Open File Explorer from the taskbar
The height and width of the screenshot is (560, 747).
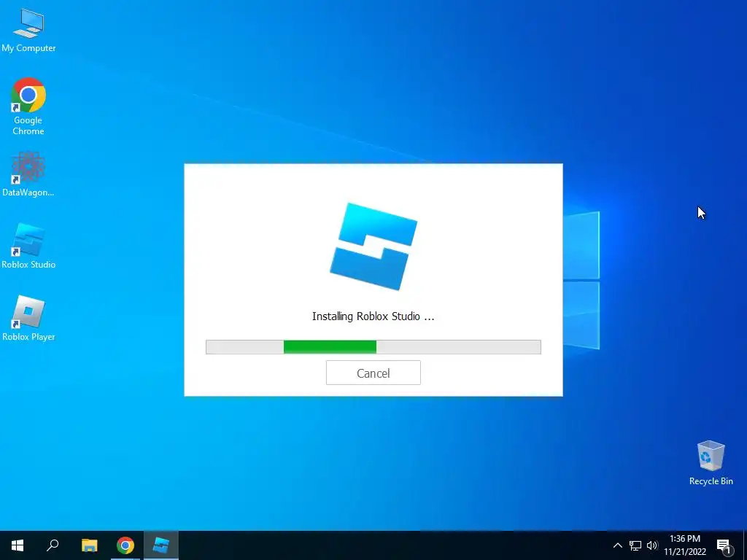89,545
